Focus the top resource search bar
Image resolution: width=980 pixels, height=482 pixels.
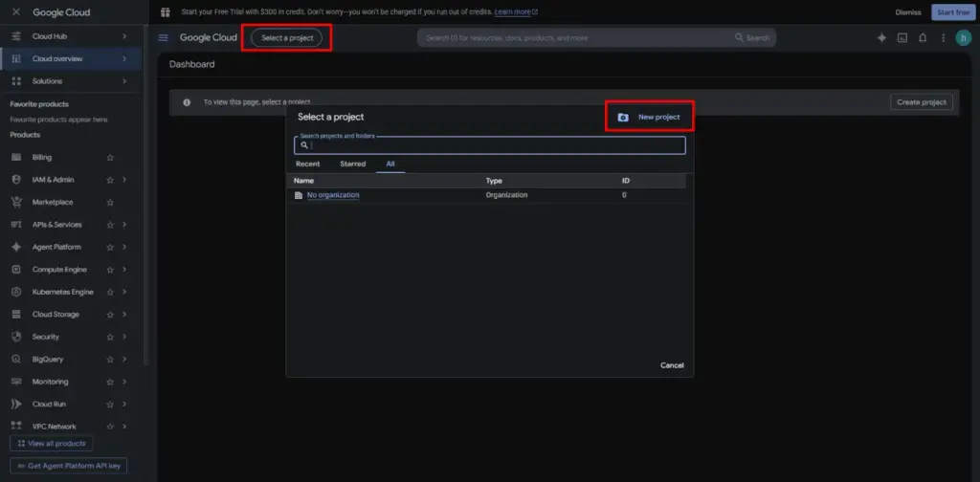coord(596,38)
